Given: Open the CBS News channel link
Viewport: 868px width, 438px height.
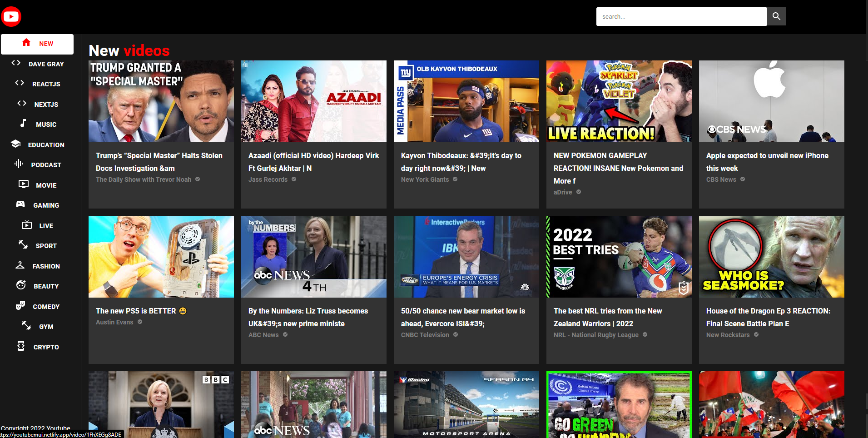Looking at the screenshot, I should pos(721,179).
